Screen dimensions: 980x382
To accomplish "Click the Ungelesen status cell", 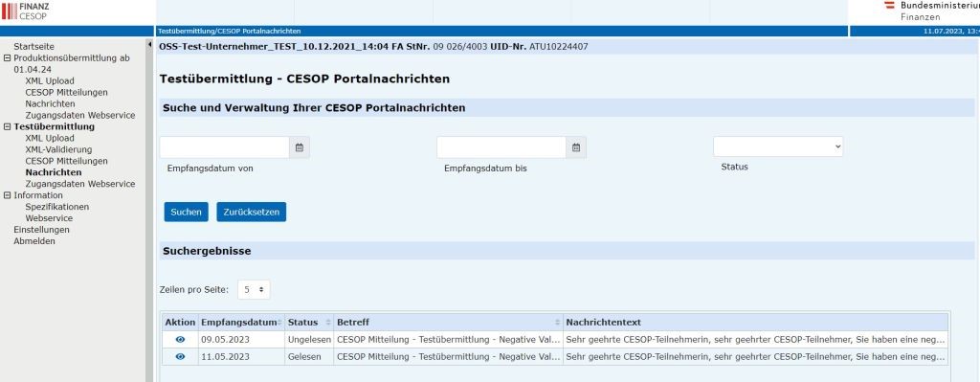I will (x=309, y=340).
